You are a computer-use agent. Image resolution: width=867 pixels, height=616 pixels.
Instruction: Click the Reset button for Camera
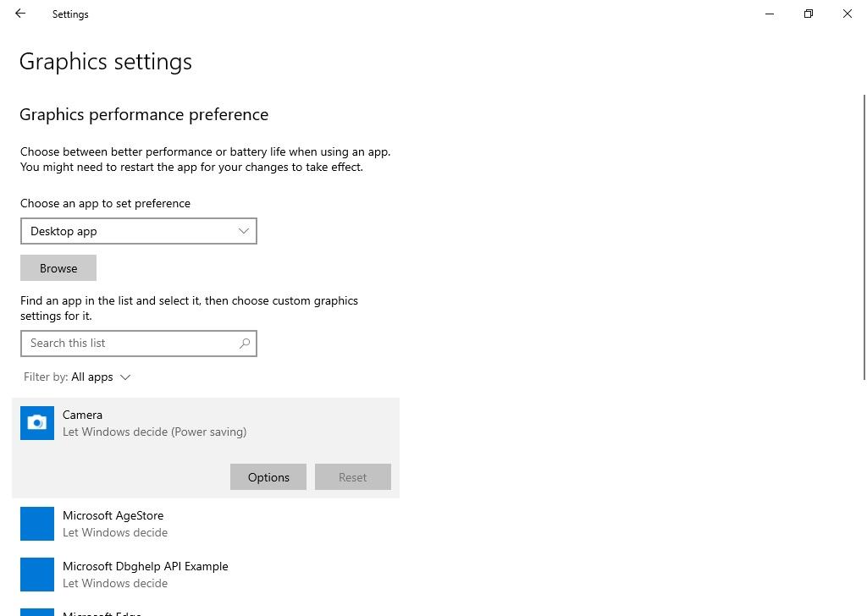(352, 476)
